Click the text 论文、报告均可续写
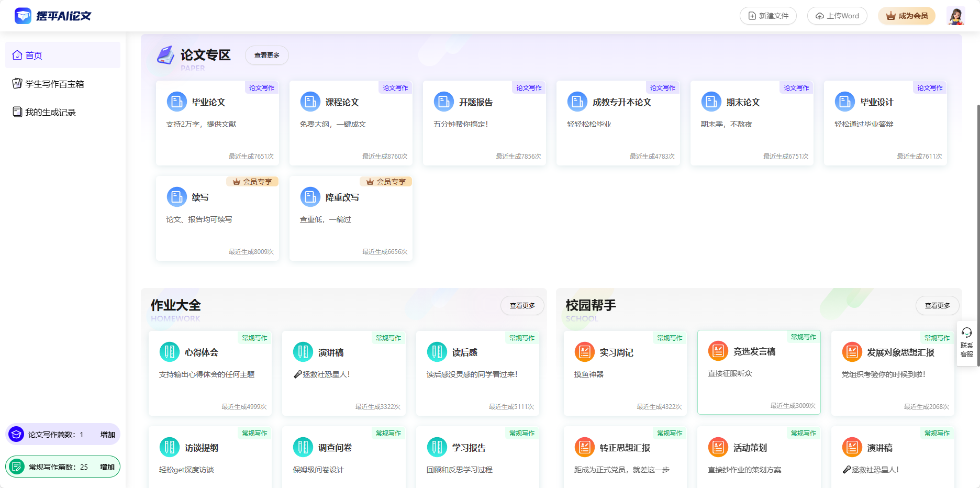This screenshot has height=488, width=980. 199,219
